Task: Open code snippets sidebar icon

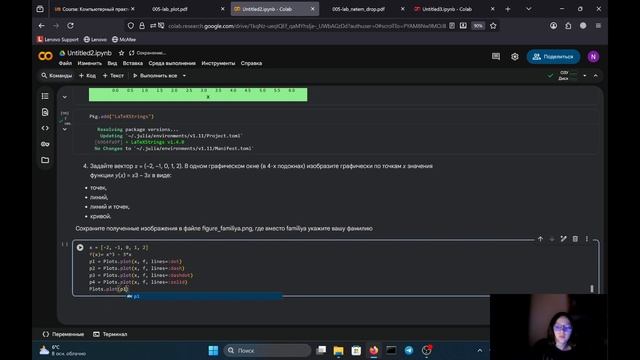Action: pyautogui.click(x=45, y=128)
